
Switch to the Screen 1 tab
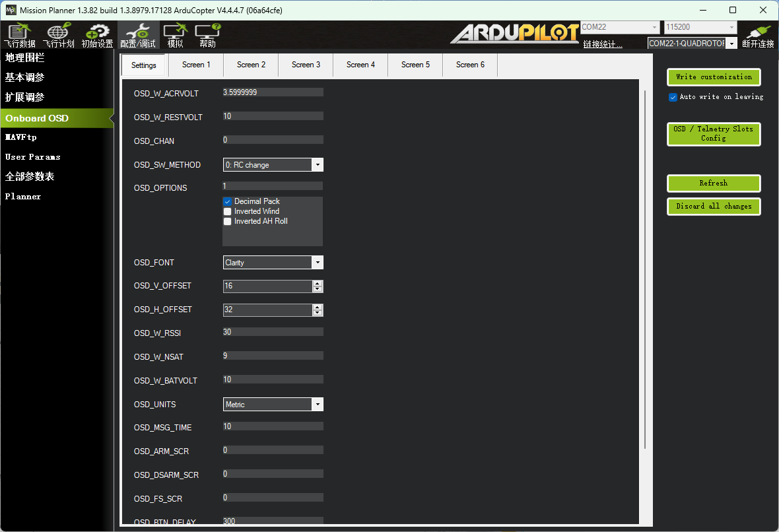pos(196,65)
